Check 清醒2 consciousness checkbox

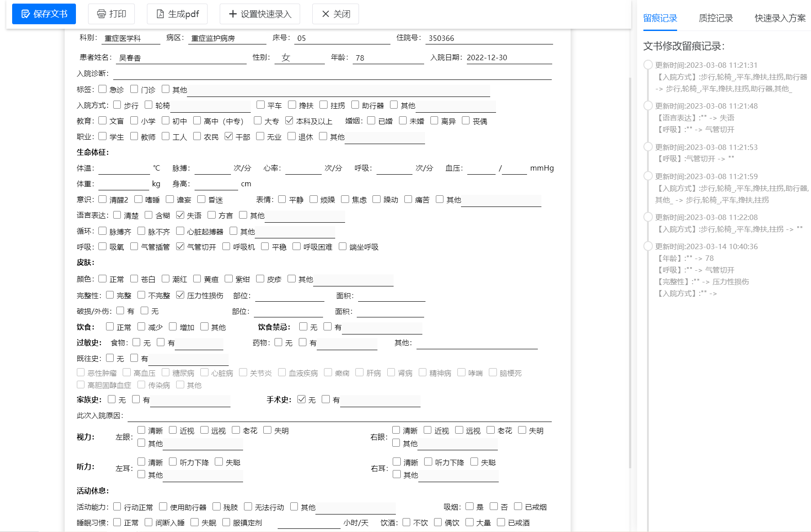pyautogui.click(x=102, y=199)
